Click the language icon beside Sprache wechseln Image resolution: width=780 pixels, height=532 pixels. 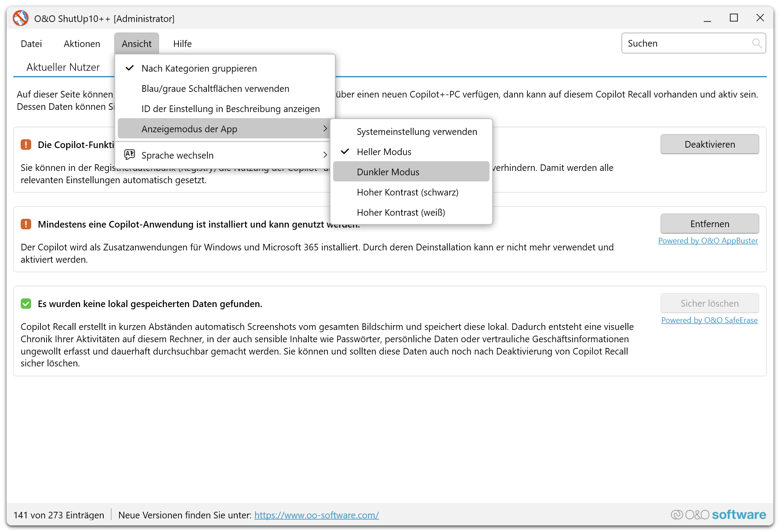[x=130, y=155]
